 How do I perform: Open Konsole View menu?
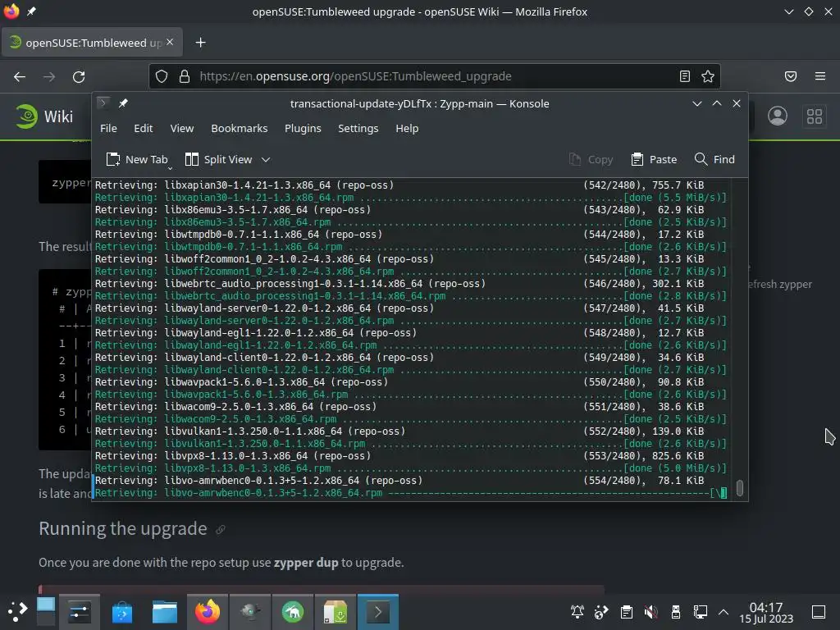pos(181,129)
